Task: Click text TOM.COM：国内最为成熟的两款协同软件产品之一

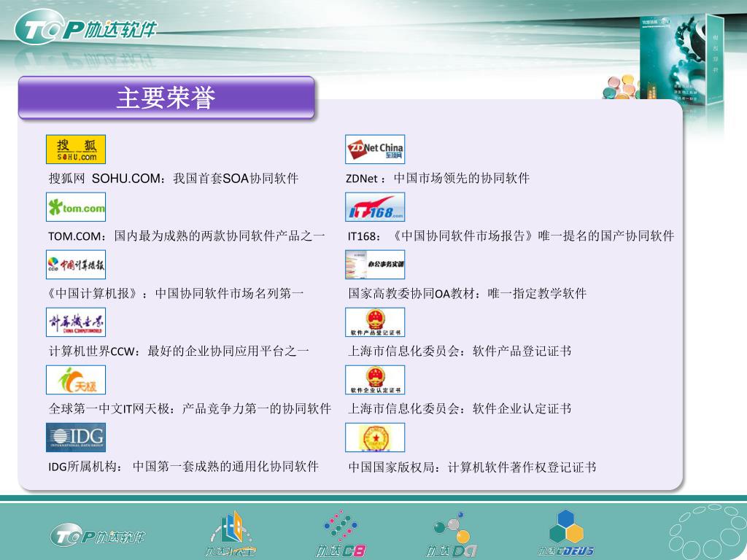Action: pos(186,236)
